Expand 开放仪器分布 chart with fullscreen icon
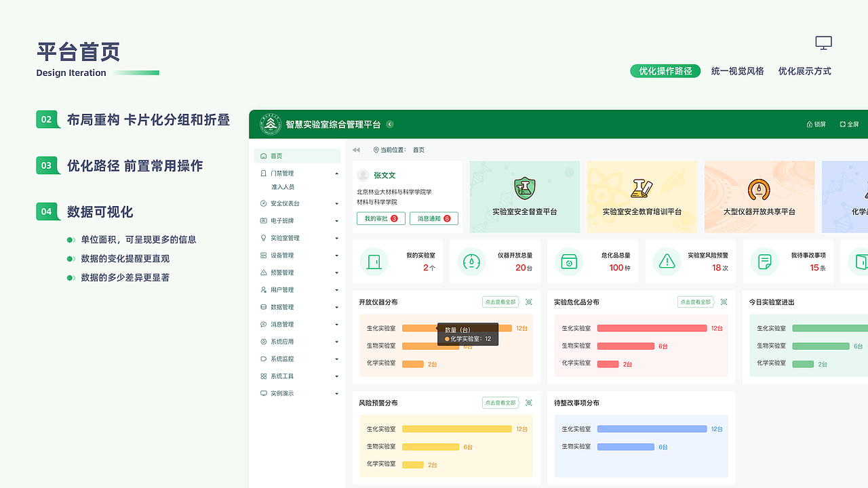 click(x=529, y=302)
